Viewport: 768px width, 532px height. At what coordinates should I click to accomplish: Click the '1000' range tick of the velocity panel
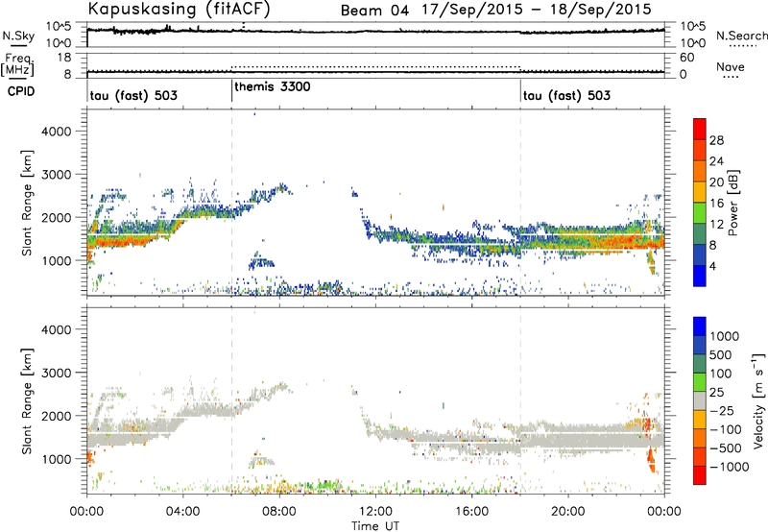coord(57,459)
